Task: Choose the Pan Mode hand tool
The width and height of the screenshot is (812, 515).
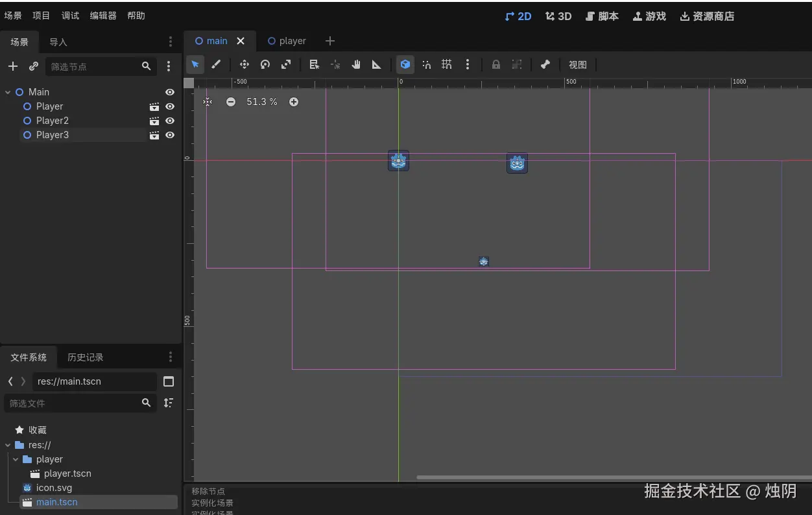Action: click(356, 64)
